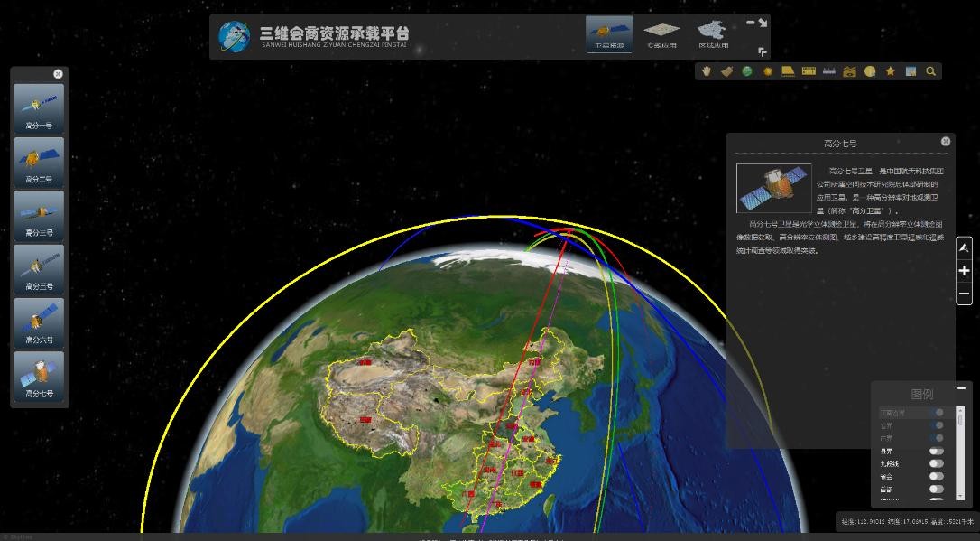980x541 pixels.
Task: Minimize the header panel with dash icon
Action: [751, 23]
